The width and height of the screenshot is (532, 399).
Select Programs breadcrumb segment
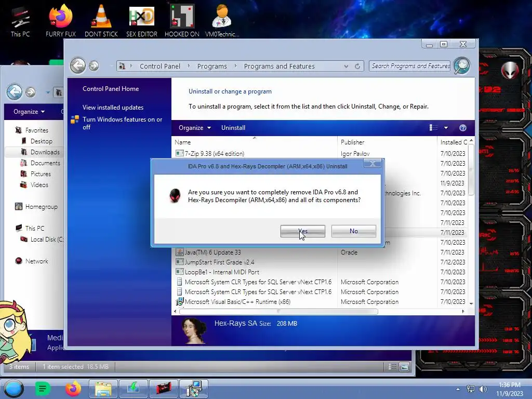click(212, 66)
